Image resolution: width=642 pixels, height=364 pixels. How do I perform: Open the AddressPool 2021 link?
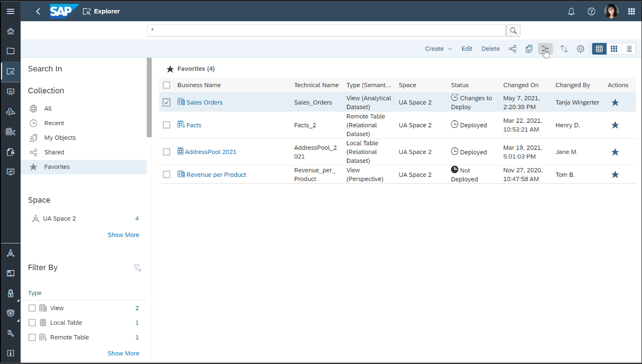211,152
